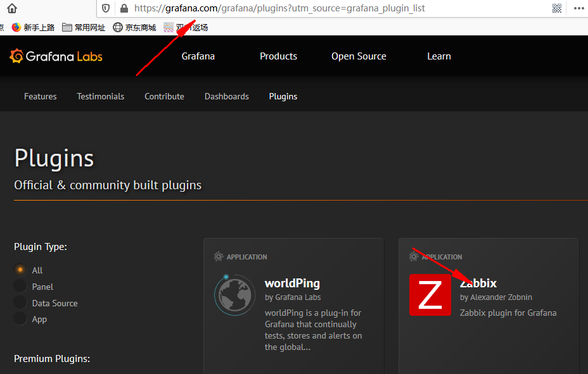This screenshot has width=588, height=374.
Task: Open the Open Source navigation menu
Action: [x=359, y=56]
